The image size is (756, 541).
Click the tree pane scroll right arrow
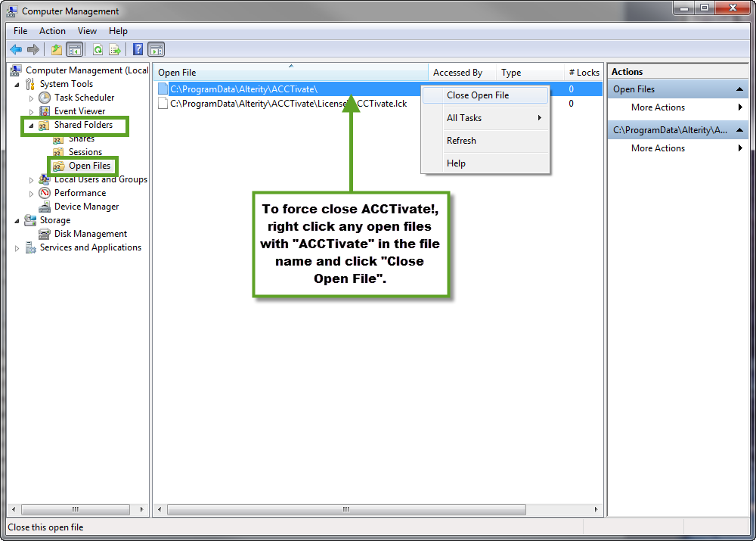(x=142, y=509)
